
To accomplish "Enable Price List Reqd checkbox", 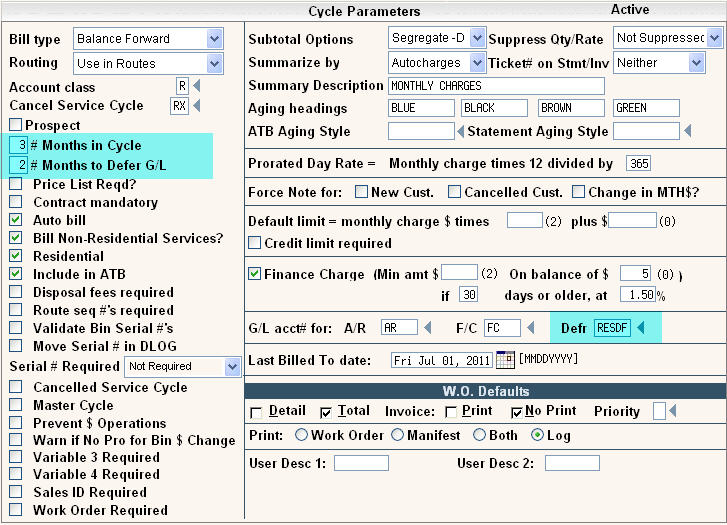I will [15, 184].
